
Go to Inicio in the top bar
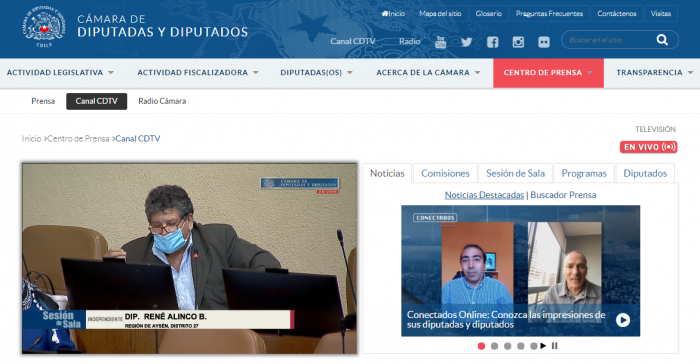[x=393, y=13]
